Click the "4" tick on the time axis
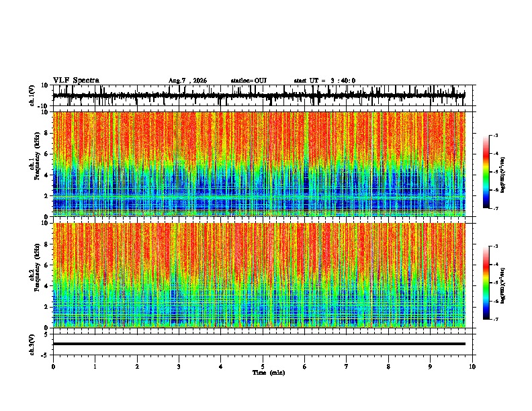The height and width of the screenshot is (411, 532). coord(221,367)
